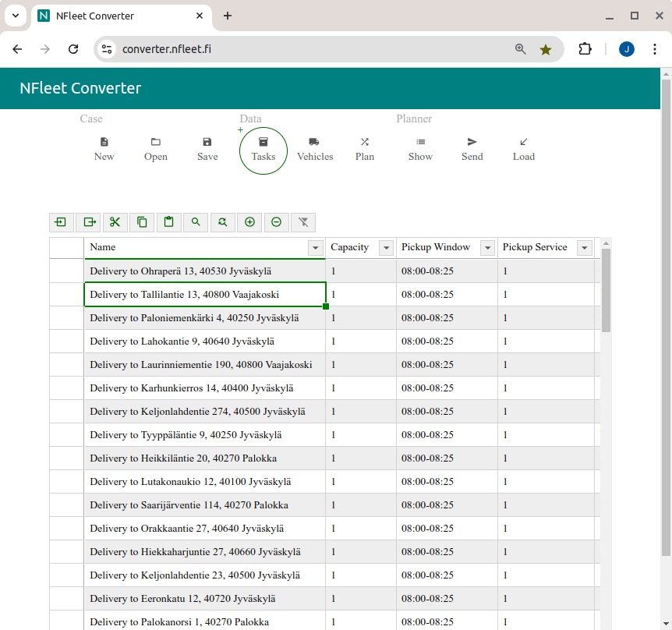This screenshot has height=630, width=672.
Task: Open the Capacity column filter dropdown
Action: pos(386,248)
